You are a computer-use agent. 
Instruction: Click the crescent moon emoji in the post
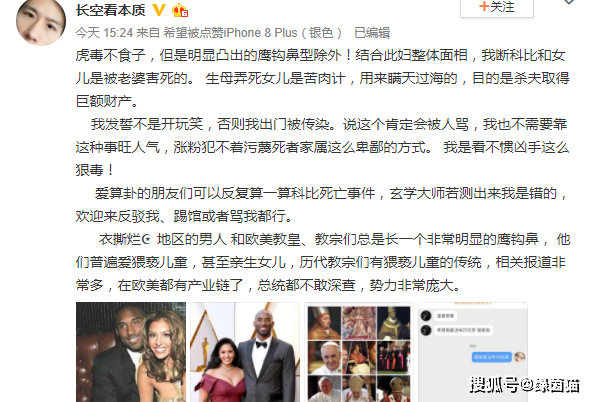(147, 239)
